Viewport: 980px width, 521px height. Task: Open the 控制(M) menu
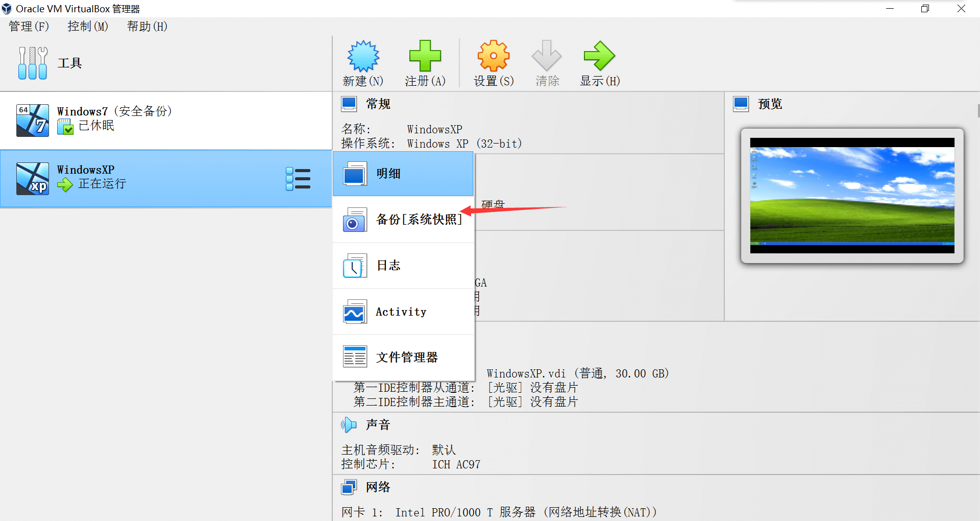(88, 26)
